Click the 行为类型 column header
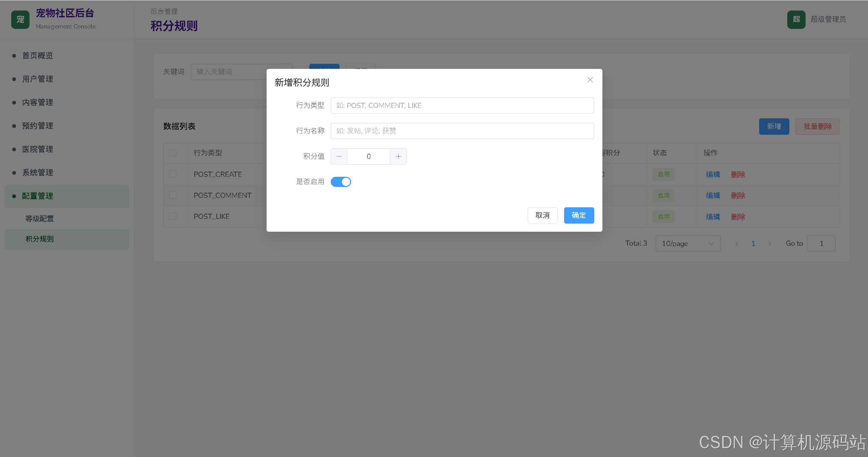868x457 pixels. coord(208,153)
